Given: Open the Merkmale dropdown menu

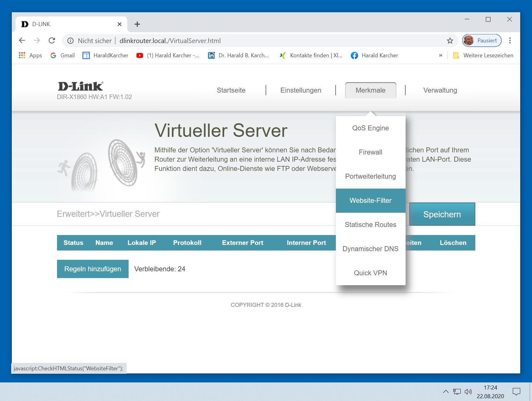Looking at the screenshot, I should tap(370, 90).
